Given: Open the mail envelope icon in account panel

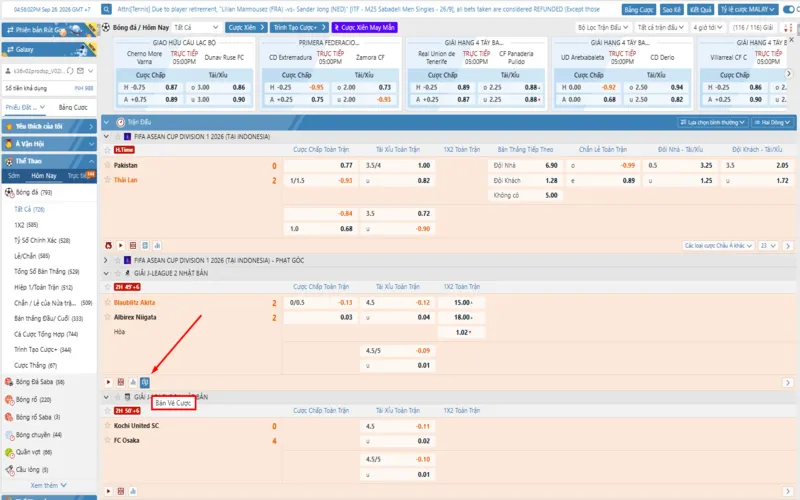Looking at the screenshot, I should click(81, 71).
